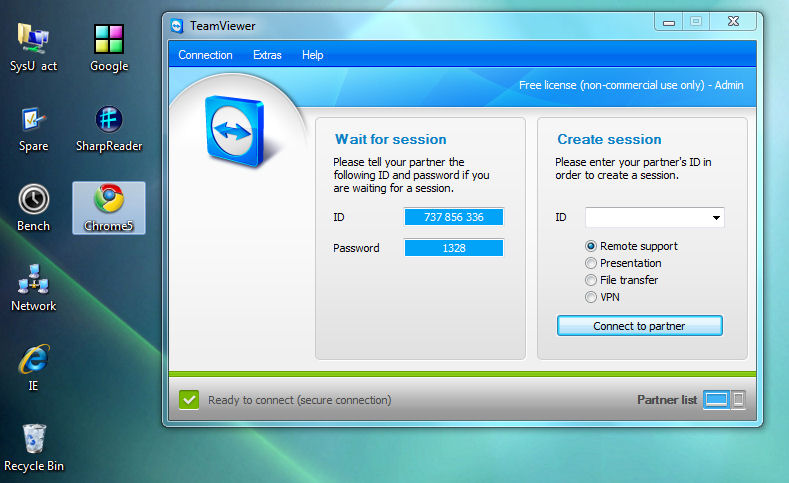Select the IE Internet Explorer icon
This screenshot has width=789, height=483.
tap(33, 367)
